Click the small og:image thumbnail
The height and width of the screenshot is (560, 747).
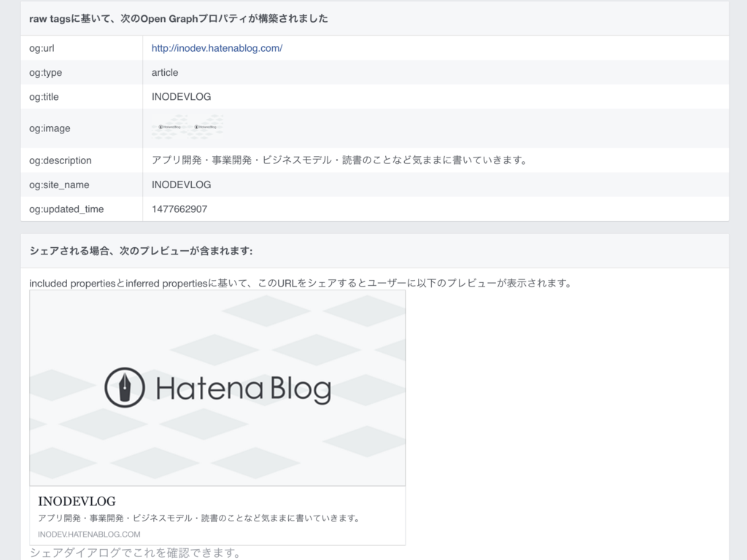click(x=187, y=127)
